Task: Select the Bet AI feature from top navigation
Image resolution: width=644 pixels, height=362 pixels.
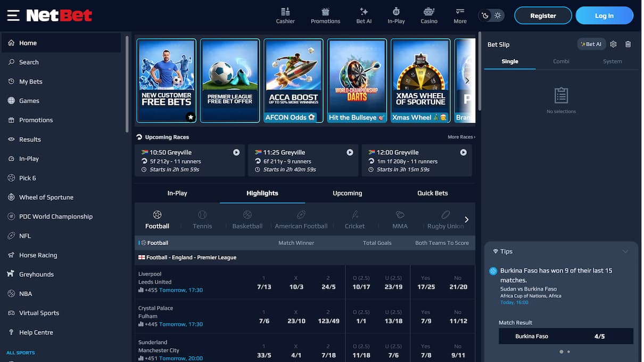Action: tap(364, 15)
